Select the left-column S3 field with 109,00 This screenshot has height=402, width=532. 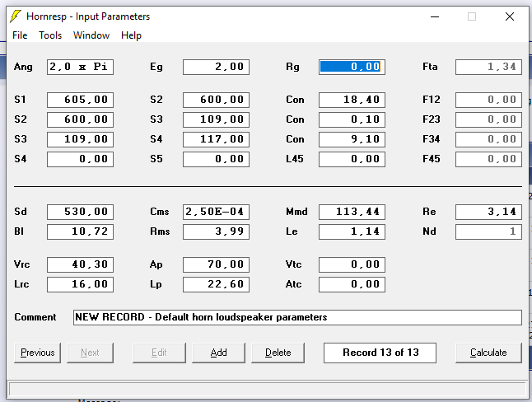click(80, 139)
